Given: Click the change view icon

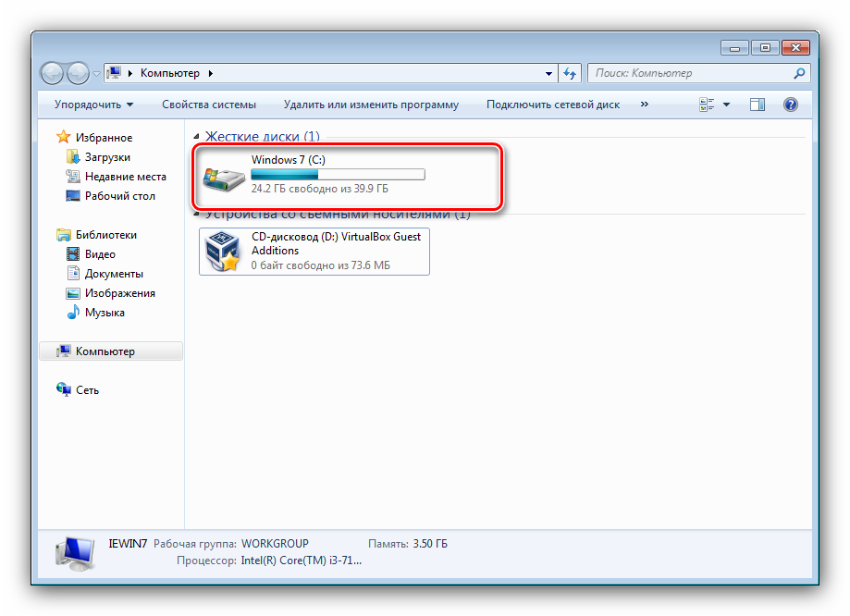Looking at the screenshot, I should click(x=707, y=105).
